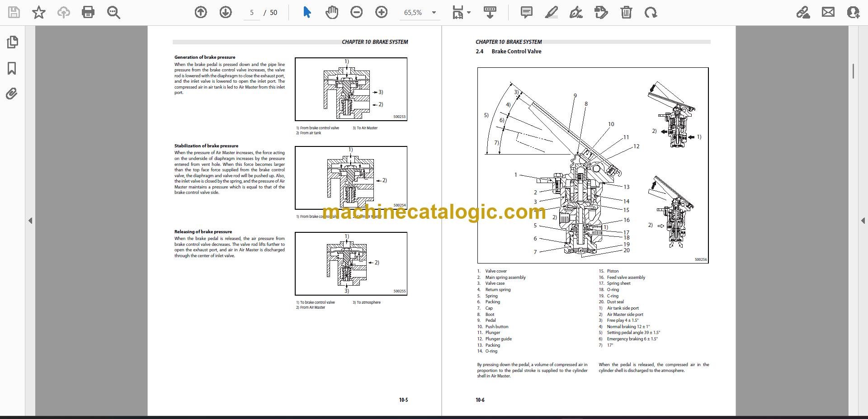Expand the right tools pane
Image resolution: width=868 pixels, height=419 pixels.
(x=863, y=221)
